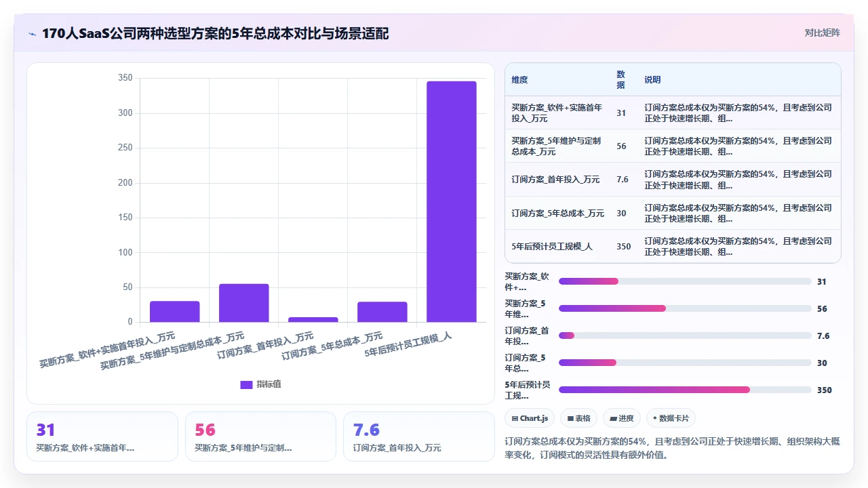Viewport: 868px width, 488px height.
Task: Click the Chart.js tag
Action: point(530,418)
